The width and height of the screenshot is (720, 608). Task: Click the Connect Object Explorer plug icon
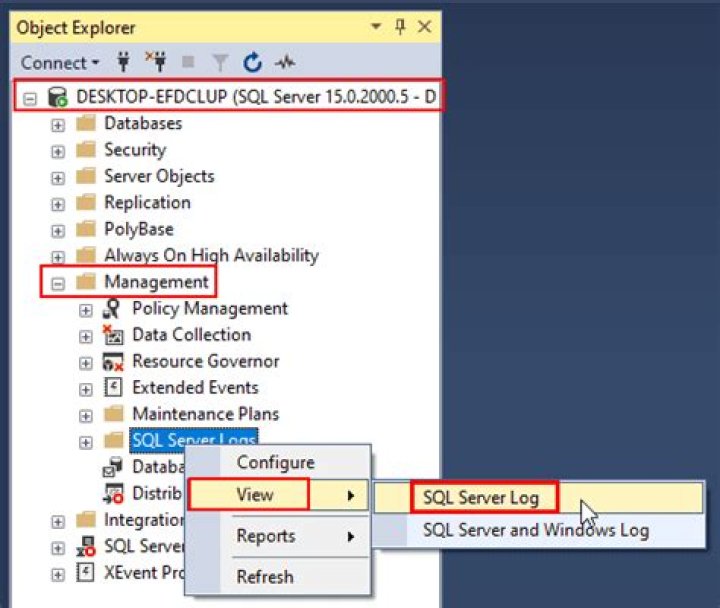[124, 62]
